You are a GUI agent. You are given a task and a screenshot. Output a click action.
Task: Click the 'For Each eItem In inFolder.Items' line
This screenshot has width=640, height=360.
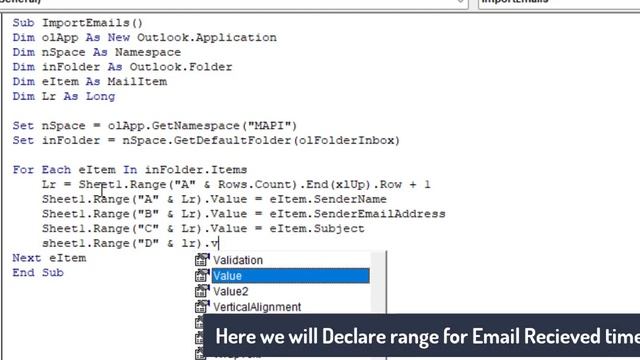tap(130, 170)
